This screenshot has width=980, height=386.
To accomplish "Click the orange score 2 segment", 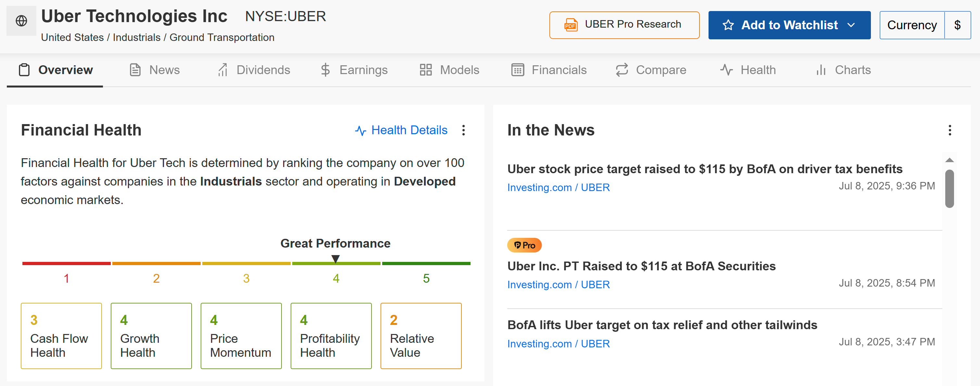I will pyautogui.click(x=157, y=264).
